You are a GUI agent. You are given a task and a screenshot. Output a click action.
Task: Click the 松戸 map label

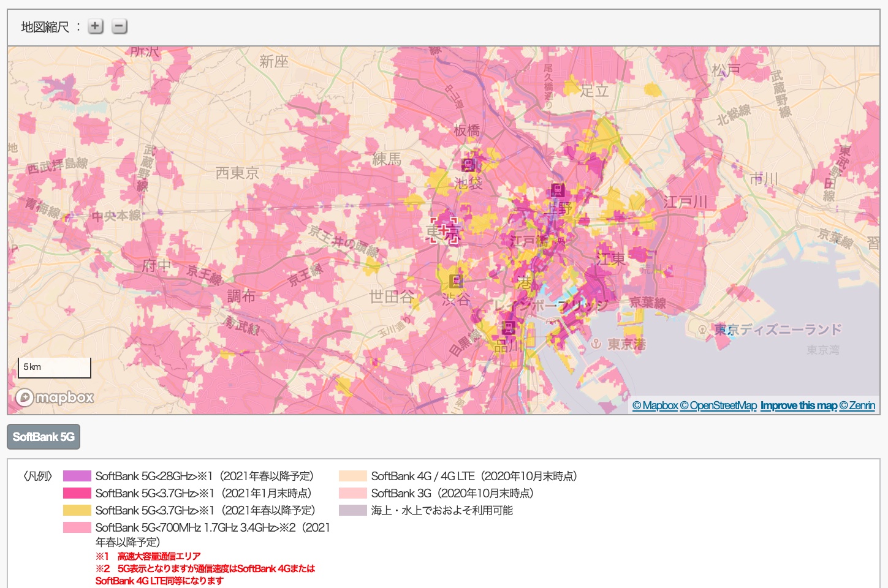[x=726, y=70]
